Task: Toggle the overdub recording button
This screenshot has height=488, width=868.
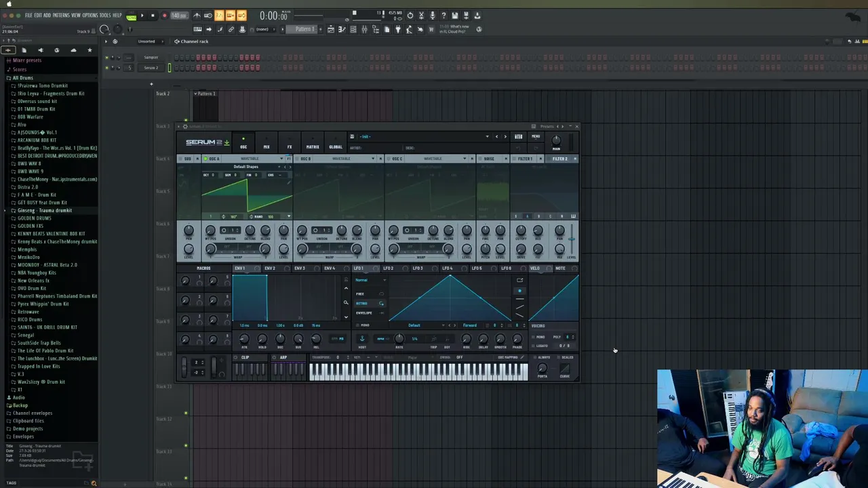Action: pyautogui.click(x=230, y=15)
